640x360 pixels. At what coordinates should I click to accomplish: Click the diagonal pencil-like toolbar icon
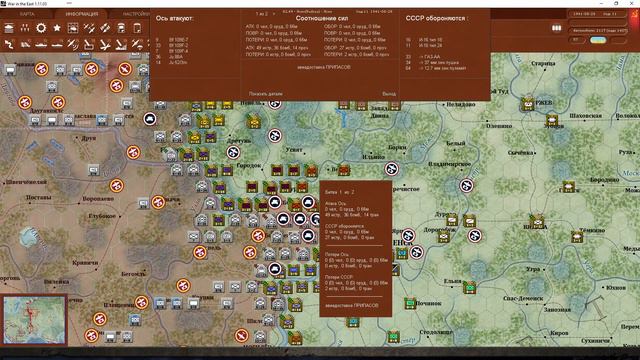(x=105, y=28)
